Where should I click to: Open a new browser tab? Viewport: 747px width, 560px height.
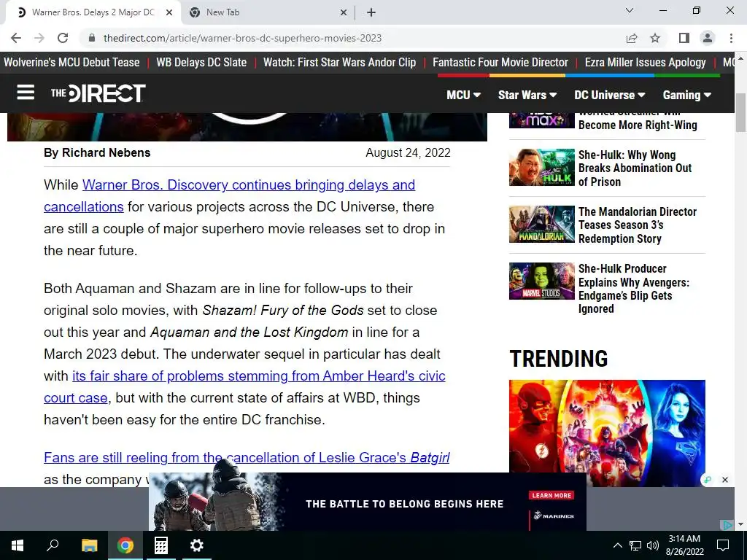click(x=371, y=12)
